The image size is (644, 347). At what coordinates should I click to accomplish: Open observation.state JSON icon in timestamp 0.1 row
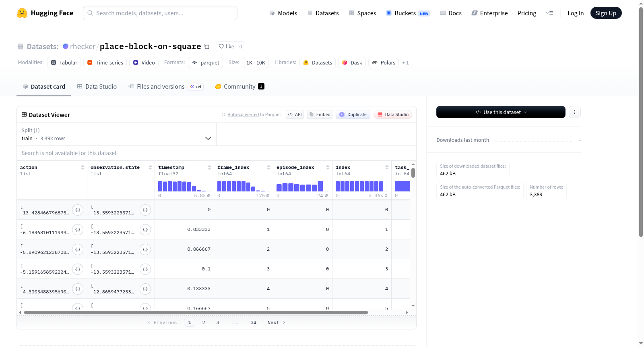coord(145,269)
